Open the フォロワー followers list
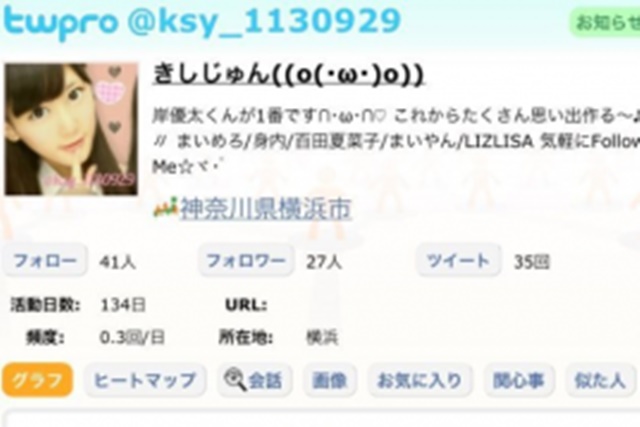This screenshot has height=427, width=640. click(x=246, y=260)
